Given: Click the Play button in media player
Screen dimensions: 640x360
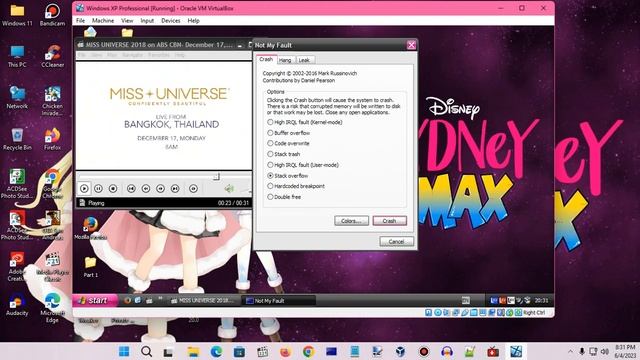Looking at the screenshot, I should coord(84,189).
